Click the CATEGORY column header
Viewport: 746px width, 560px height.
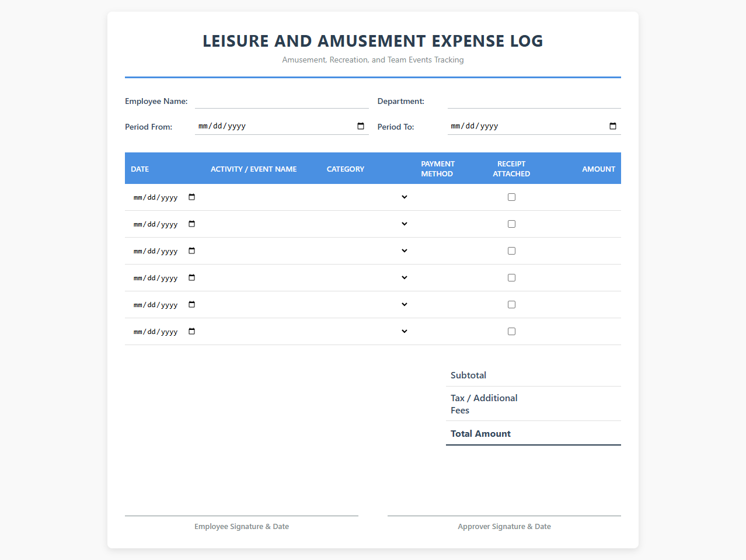[346, 169]
